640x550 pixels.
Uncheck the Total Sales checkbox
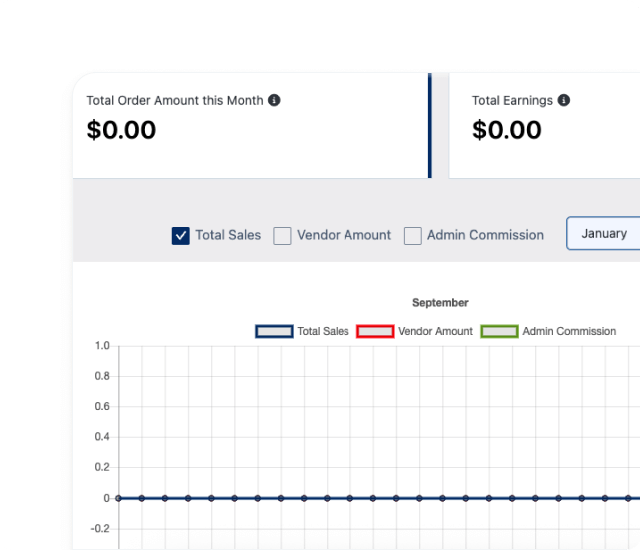[x=181, y=235]
